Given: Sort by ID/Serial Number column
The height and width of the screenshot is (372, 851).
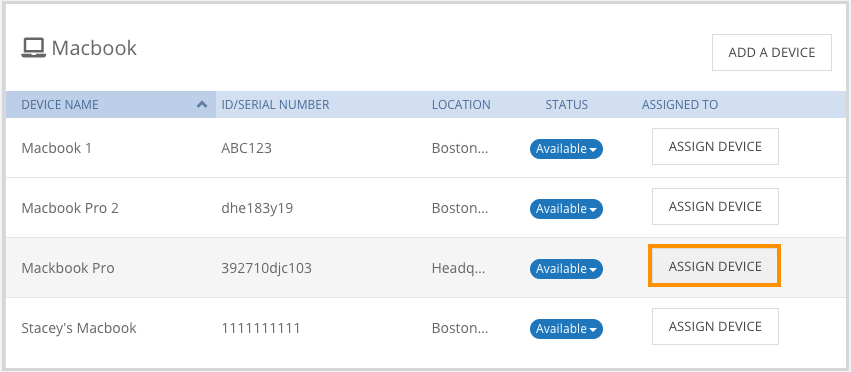Looking at the screenshot, I should coord(275,105).
